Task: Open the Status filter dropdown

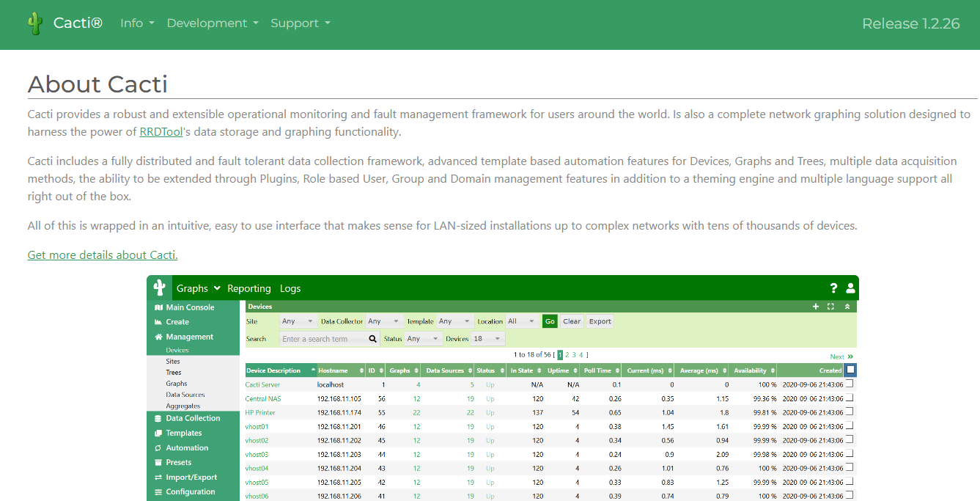Action: 424,339
